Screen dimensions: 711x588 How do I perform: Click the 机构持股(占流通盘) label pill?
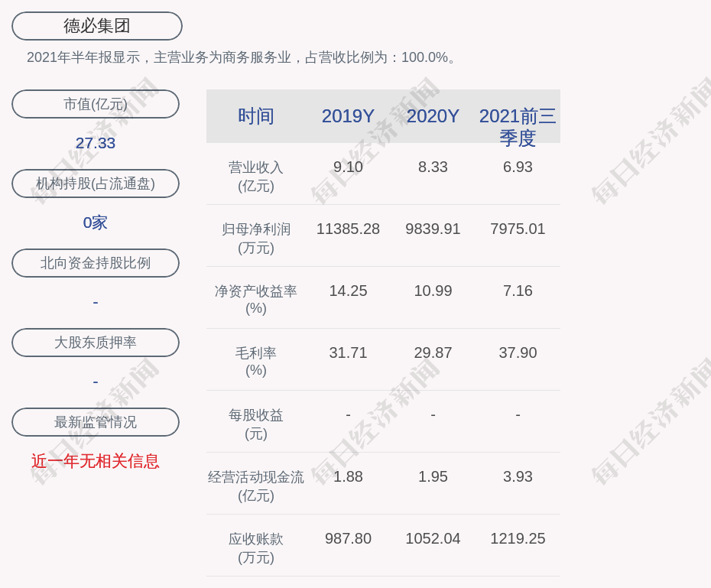(x=96, y=184)
